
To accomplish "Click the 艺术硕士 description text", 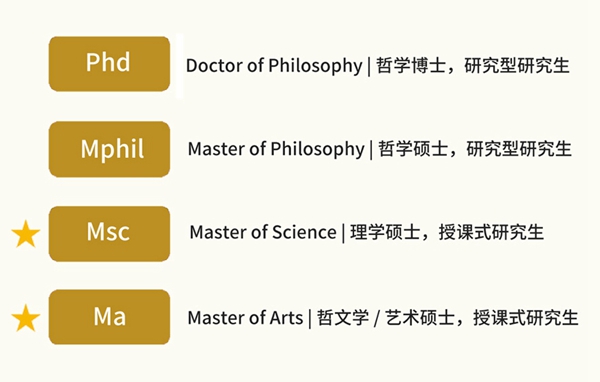I will click(419, 318).
